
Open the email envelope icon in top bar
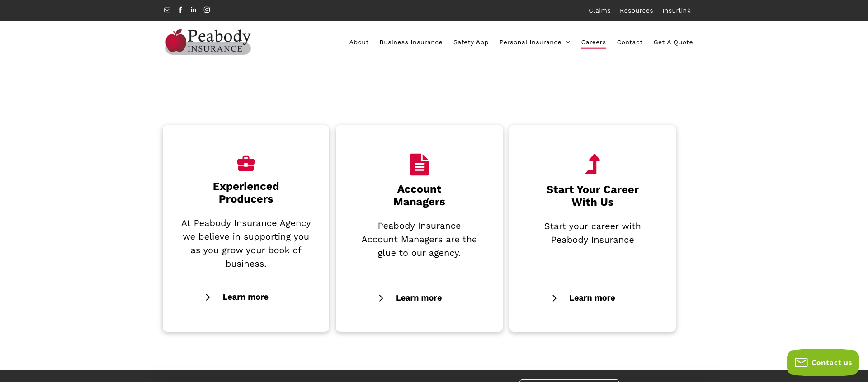click(167, 10)
